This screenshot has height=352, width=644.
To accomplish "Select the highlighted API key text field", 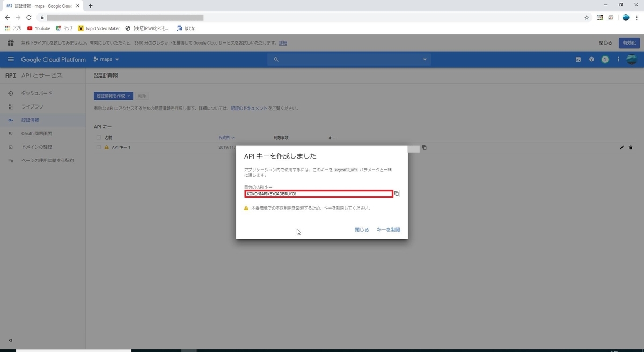I will click(319, 193).
